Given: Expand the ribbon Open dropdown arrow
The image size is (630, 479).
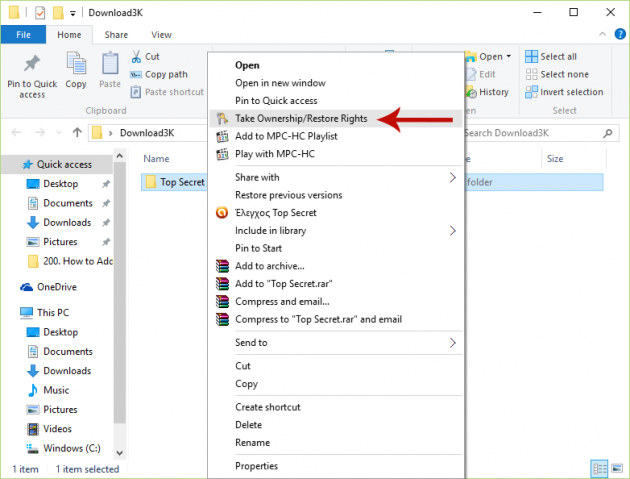Looking at the screenshot, I should (x=509, y=57).
